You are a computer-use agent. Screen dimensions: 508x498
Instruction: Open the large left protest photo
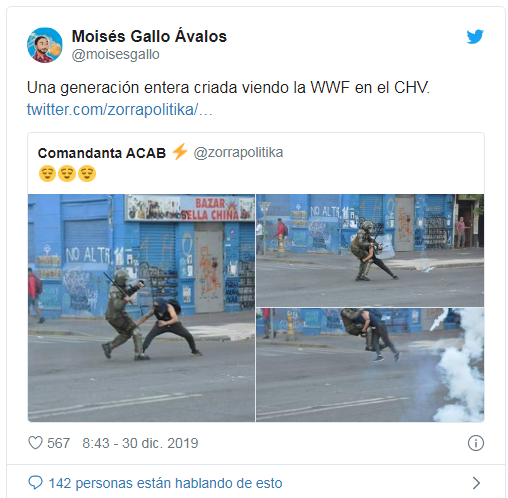[141, 308]
